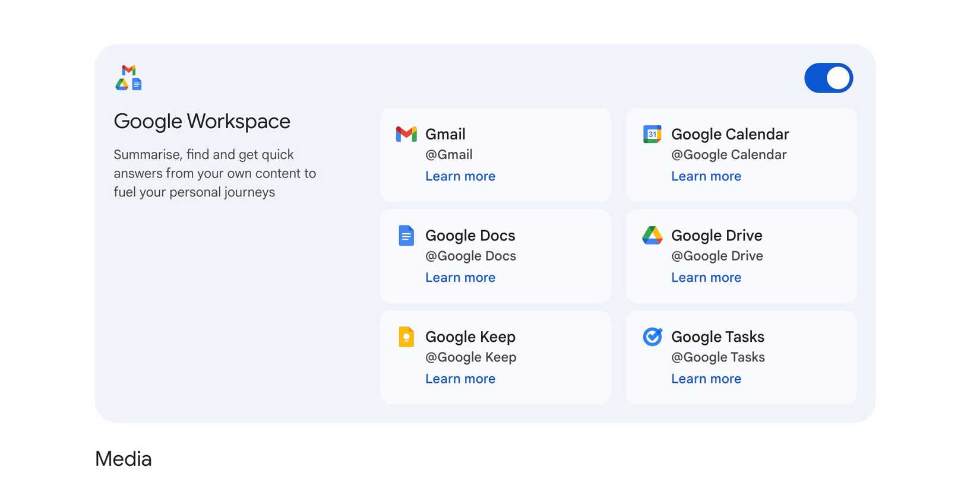Viewport: 980px width, 486px height.
Task: Click the @Gmail handle text
Action: point(449,155)
